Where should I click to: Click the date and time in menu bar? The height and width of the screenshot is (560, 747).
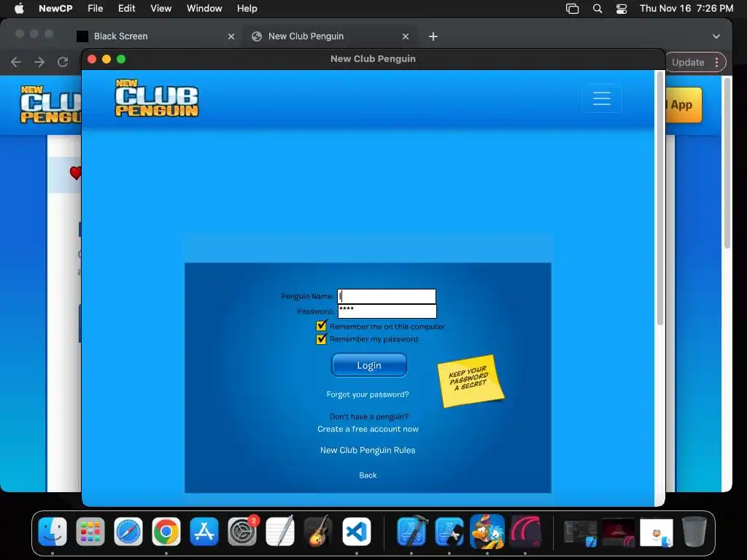point(686,8)
